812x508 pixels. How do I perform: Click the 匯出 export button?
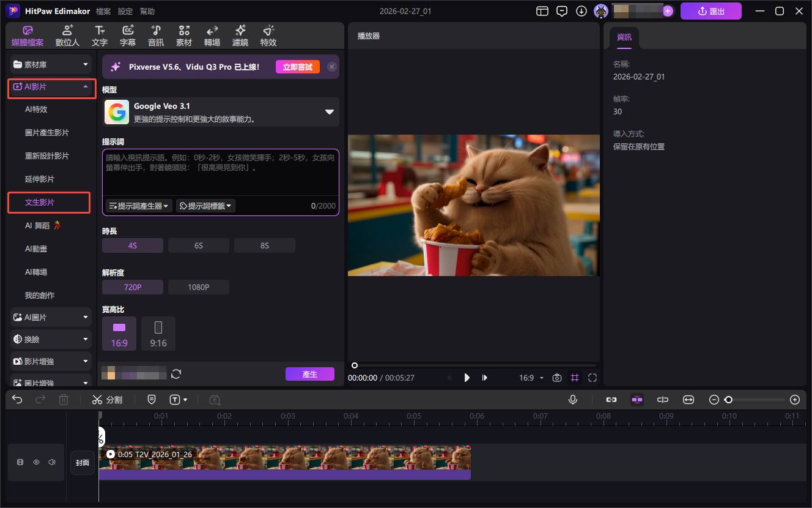(711, 11)
